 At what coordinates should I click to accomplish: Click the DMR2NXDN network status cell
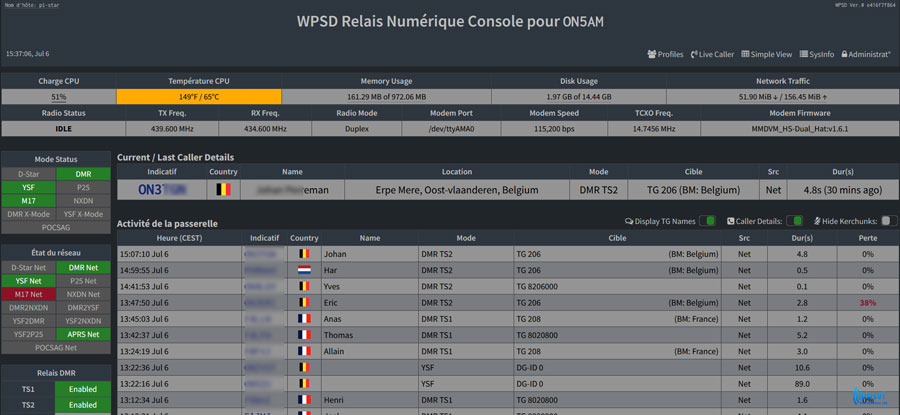(x=29, y=308)
